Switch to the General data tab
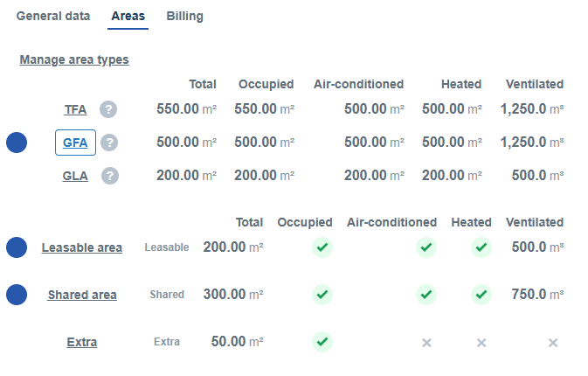Screen dimensions: 588x376 (53, 16)
